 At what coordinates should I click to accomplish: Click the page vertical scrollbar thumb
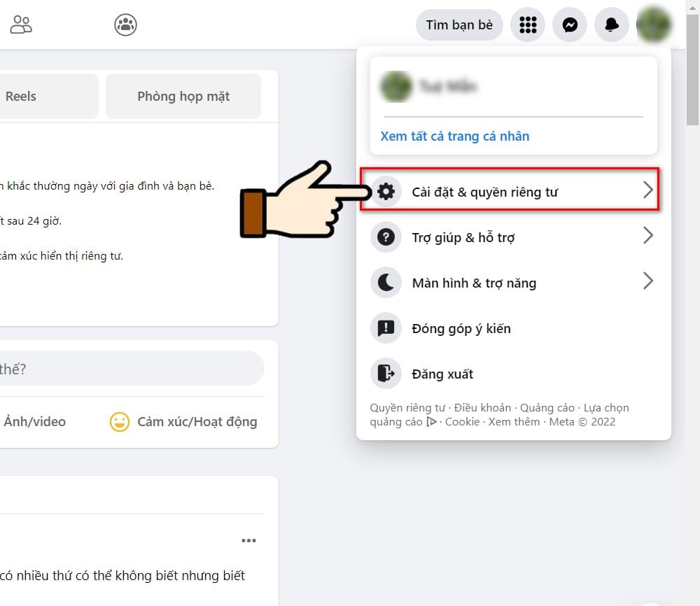[x=692, y=69]
